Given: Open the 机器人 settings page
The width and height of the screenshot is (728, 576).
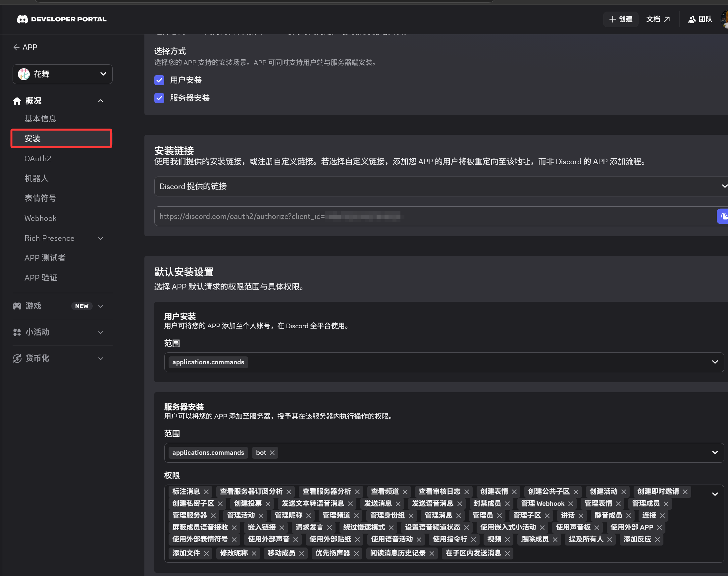Looking at the screenshot, I should point(36,179).
